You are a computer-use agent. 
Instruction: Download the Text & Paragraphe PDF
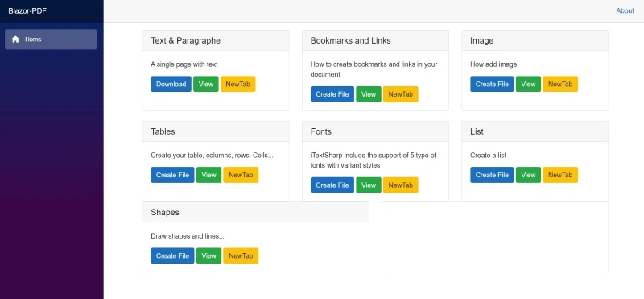tap(171, 84)
